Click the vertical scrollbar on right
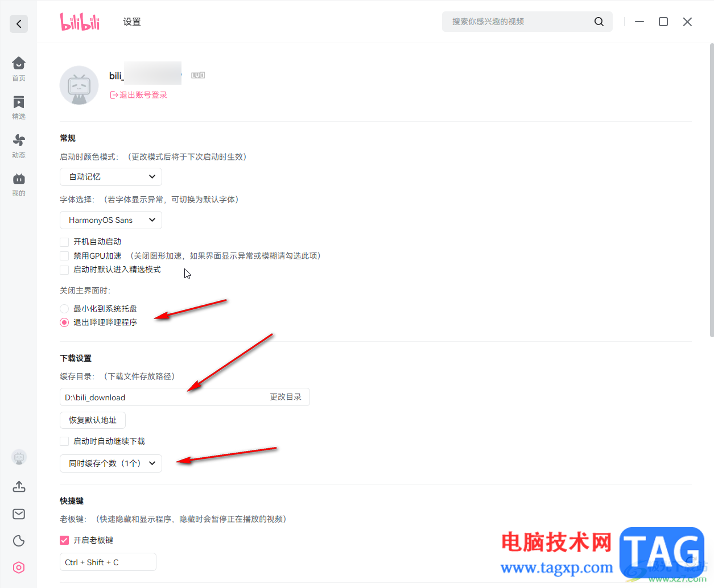 711,191
